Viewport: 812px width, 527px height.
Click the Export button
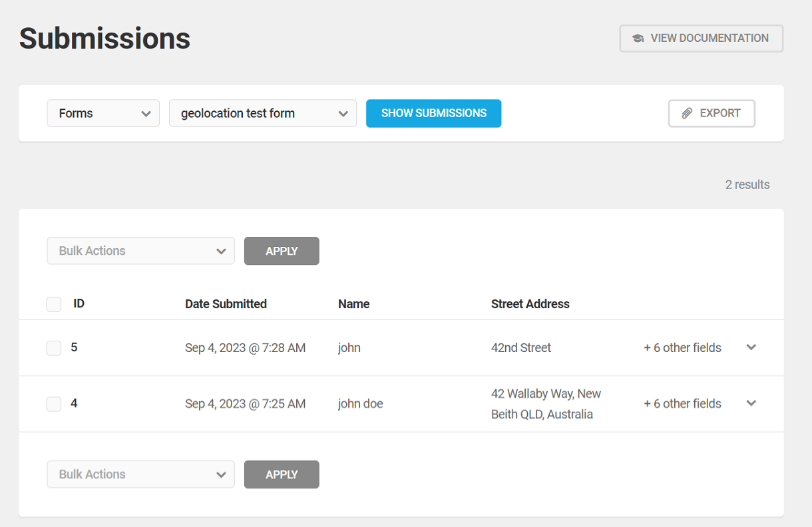[x=711, y=114]
